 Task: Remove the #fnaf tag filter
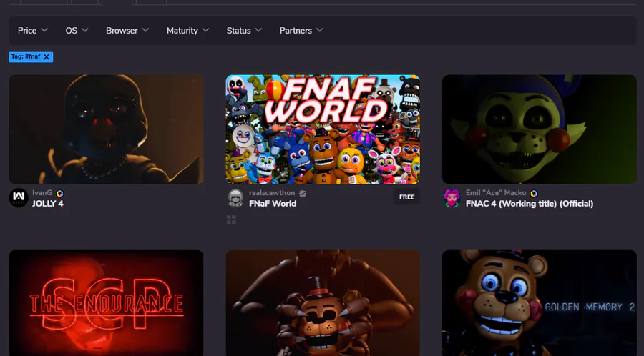(x=47, y=57)
